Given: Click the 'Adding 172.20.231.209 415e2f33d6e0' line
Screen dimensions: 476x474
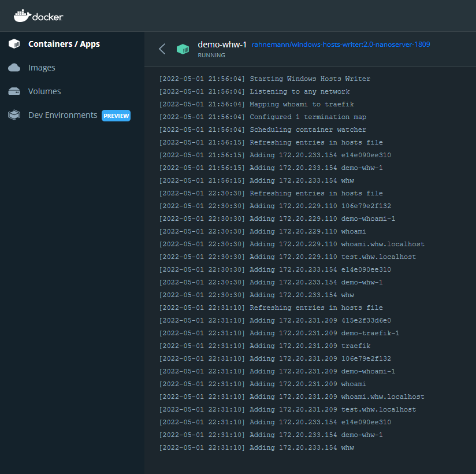Looking at the screenshot, I should click(x=275, y=321).
